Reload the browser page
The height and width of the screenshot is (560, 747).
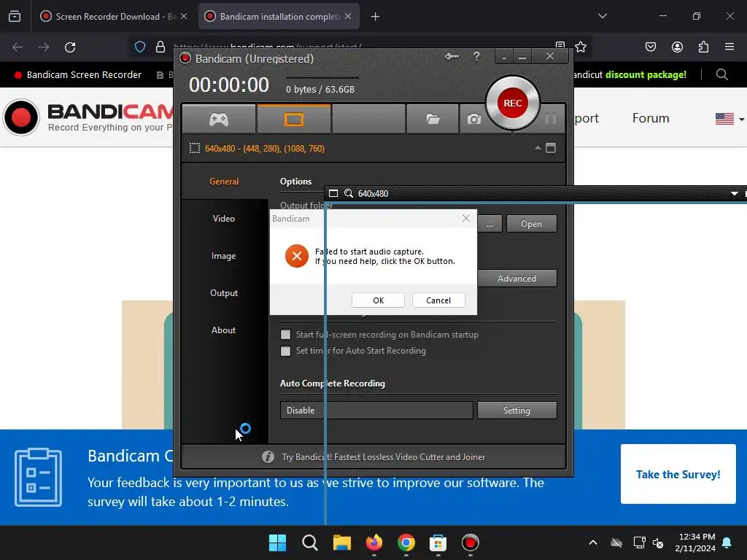70,47
